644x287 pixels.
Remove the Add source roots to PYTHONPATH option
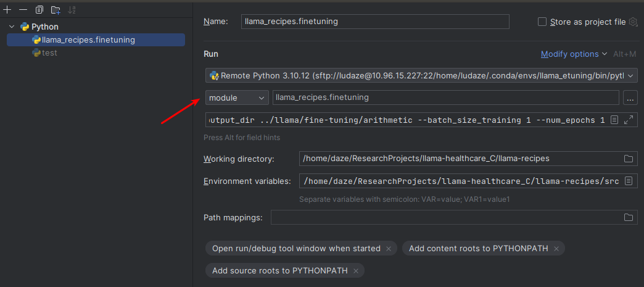click(x=356, y=271)
